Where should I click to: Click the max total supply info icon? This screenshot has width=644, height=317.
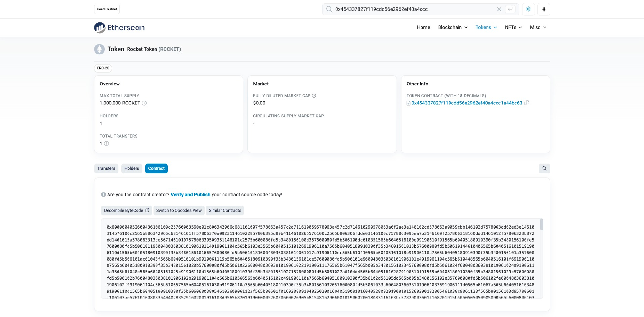tap(144, 103)
